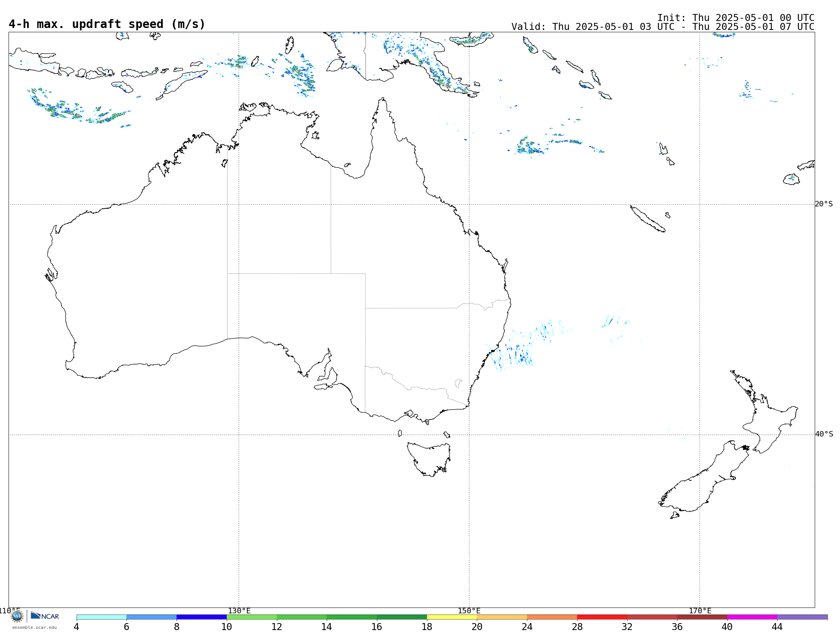Click the colorbar tick label "4"
Viewport: 840px width, 632px height.
coord(77,627)
